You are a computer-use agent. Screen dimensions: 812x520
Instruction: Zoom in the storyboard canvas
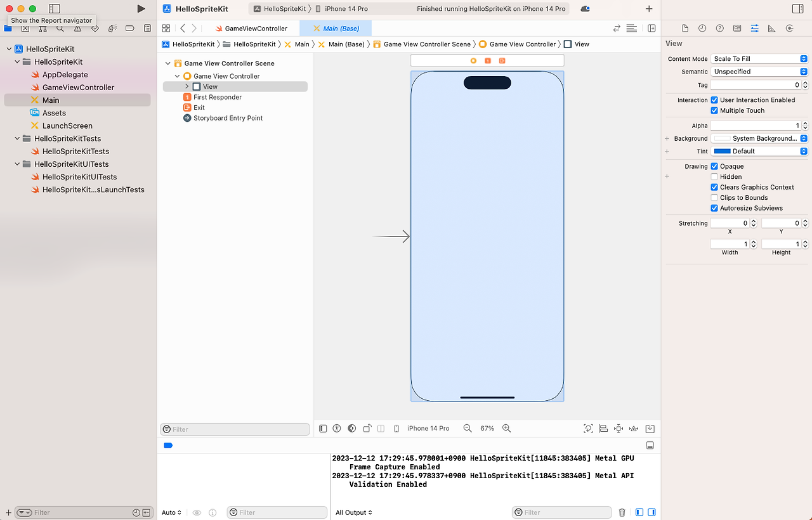[x=506, y=429]
